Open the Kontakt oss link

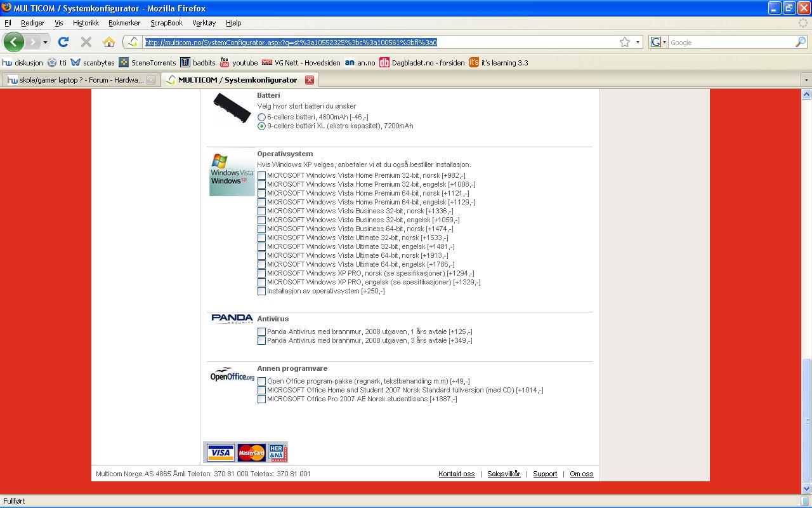coord(457,474)
